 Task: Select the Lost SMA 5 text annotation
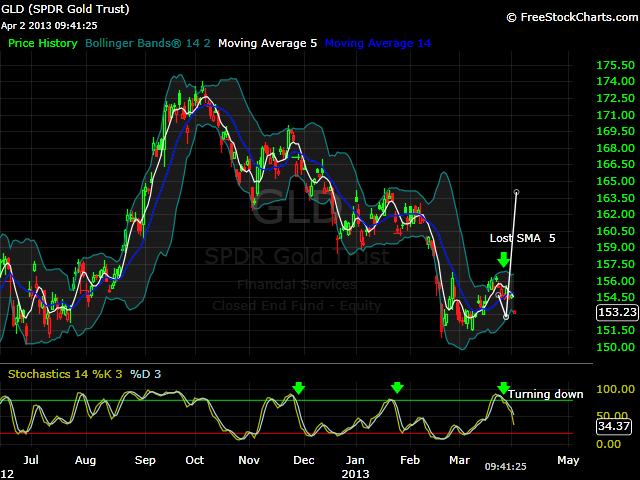tap(522, 238)
